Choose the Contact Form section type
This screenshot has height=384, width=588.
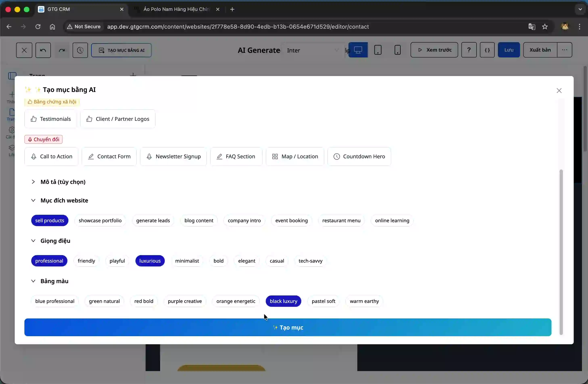(109, 157)
